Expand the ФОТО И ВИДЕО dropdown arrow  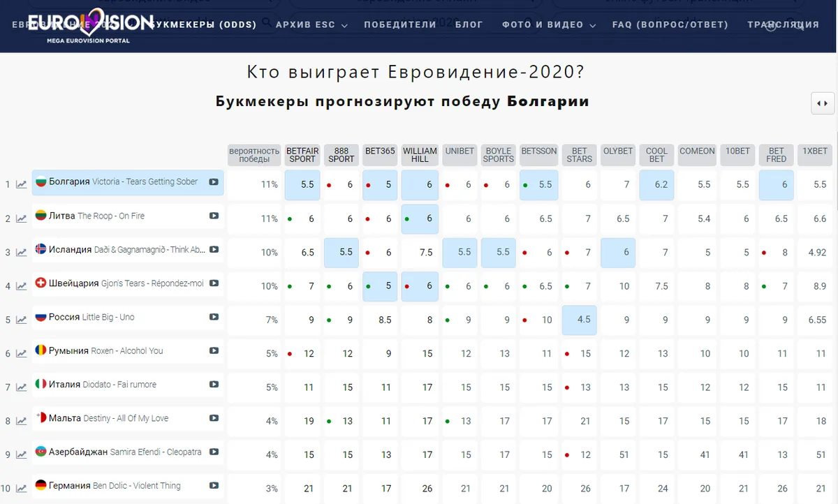point(593,25)
